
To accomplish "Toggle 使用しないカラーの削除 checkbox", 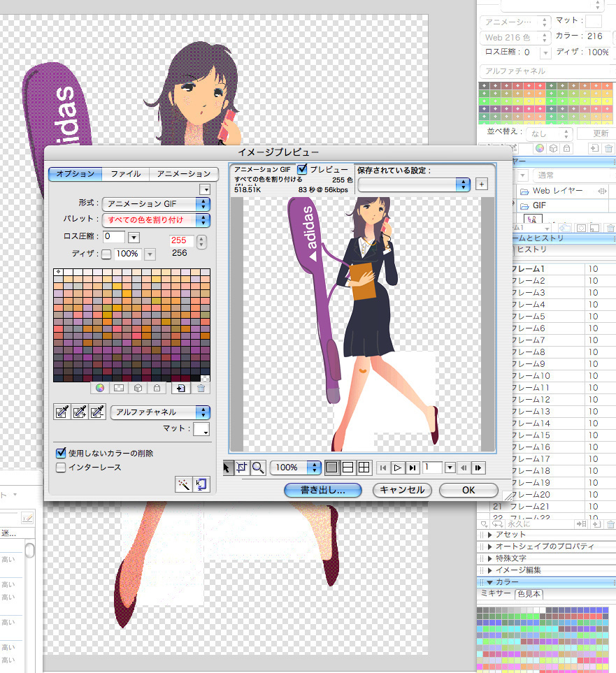I will (61, 453).
